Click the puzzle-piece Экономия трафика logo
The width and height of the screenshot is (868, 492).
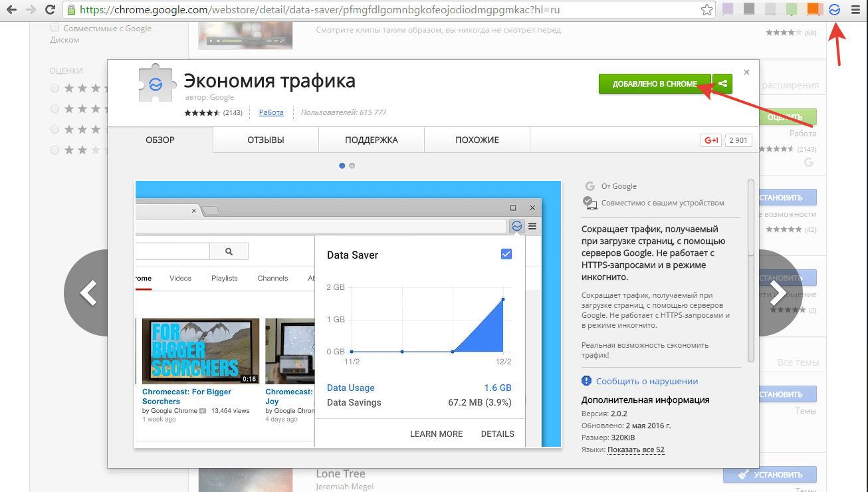coord(156,85)
